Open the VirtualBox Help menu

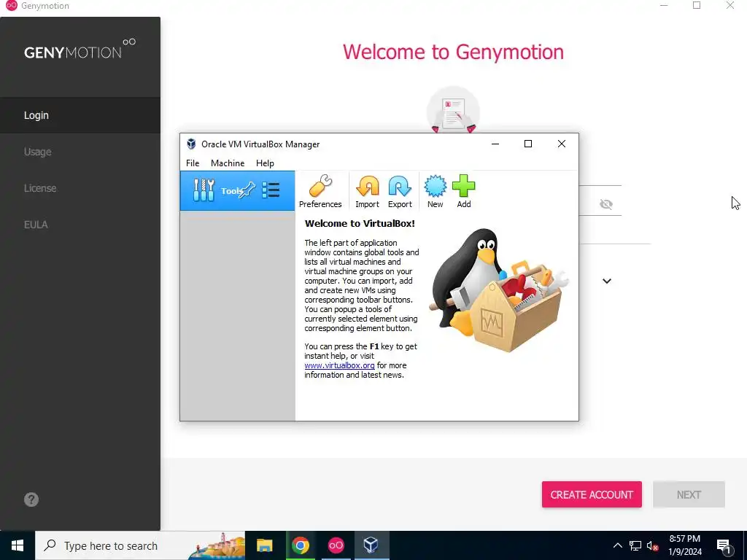[265, 163]
